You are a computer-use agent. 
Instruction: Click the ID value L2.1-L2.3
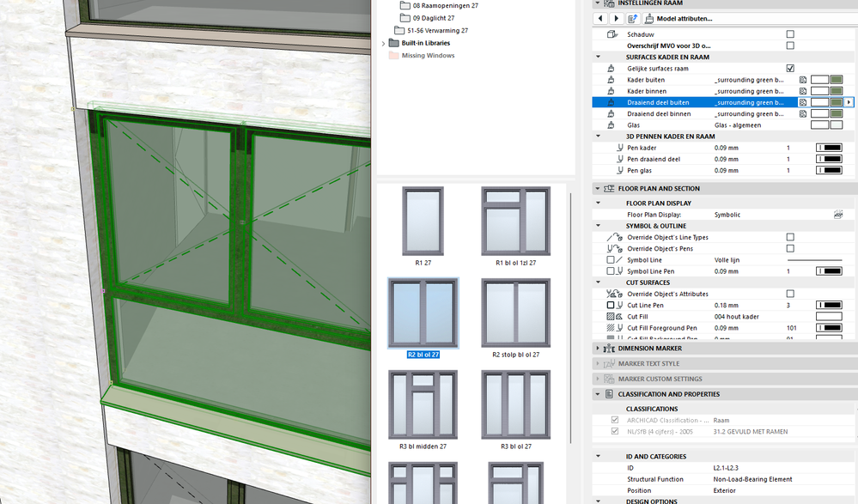click(x=726, y=468)
